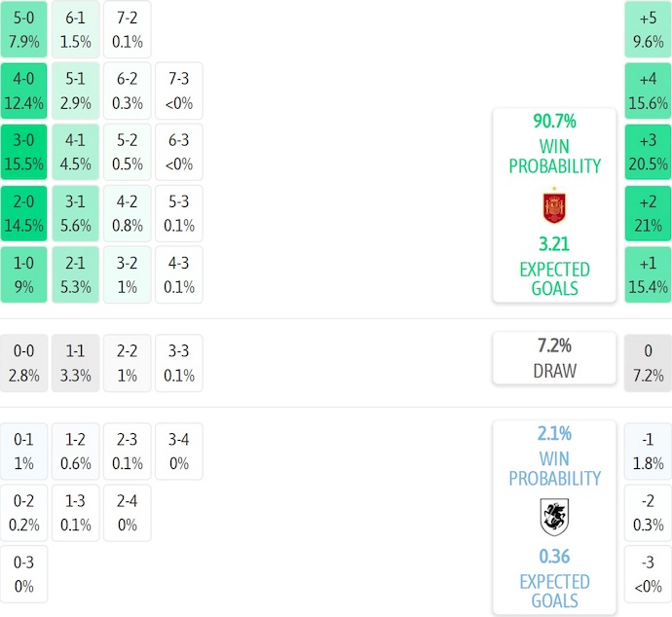
Task: Choose the 1-0 result box
Action: tap(22, 274)
